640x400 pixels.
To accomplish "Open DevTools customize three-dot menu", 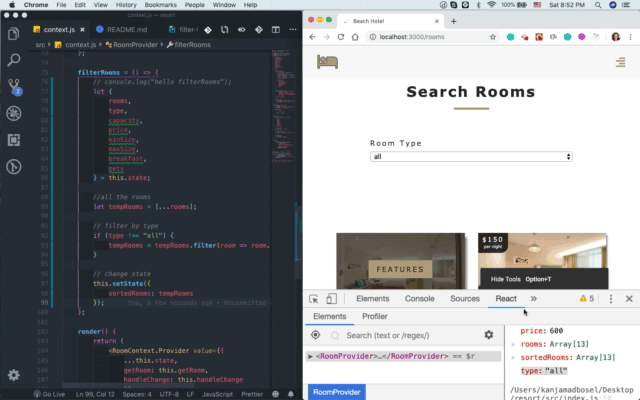I will (x=611, y=299).
